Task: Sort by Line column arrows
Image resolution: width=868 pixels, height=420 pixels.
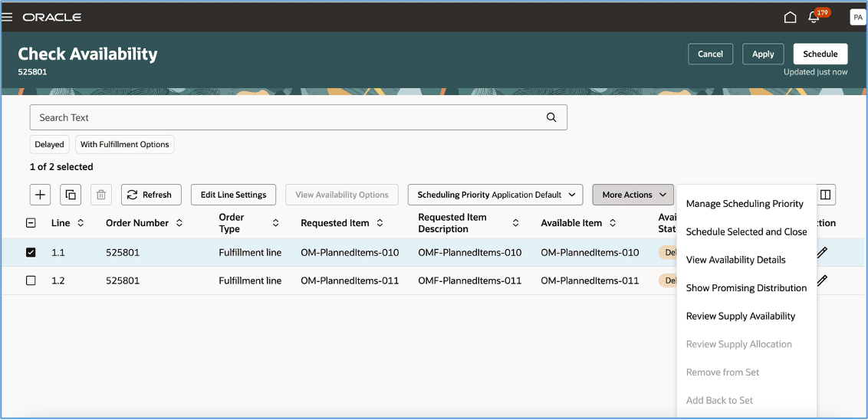Action: pyautogui.click(x=81, y=223)
